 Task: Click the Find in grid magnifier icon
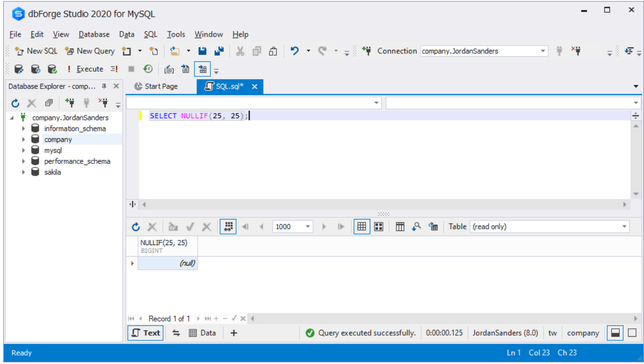click(x=416, y=227)
